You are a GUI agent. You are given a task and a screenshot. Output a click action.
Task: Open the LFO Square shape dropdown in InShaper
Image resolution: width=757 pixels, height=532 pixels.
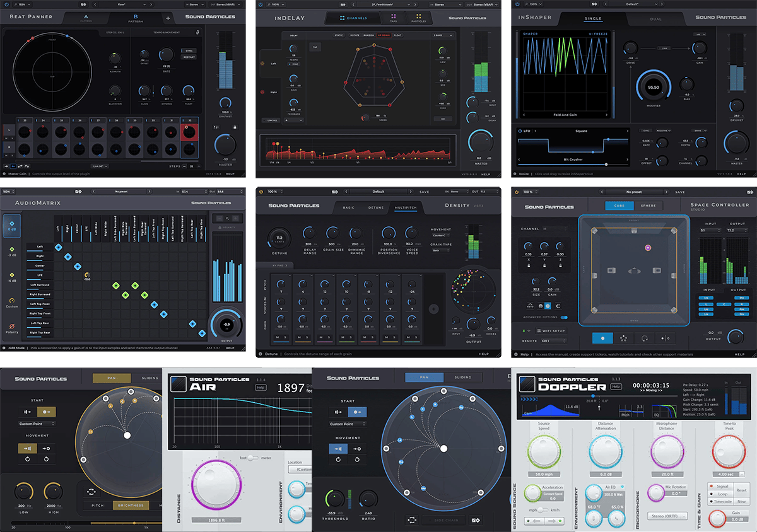click(580, 131)
